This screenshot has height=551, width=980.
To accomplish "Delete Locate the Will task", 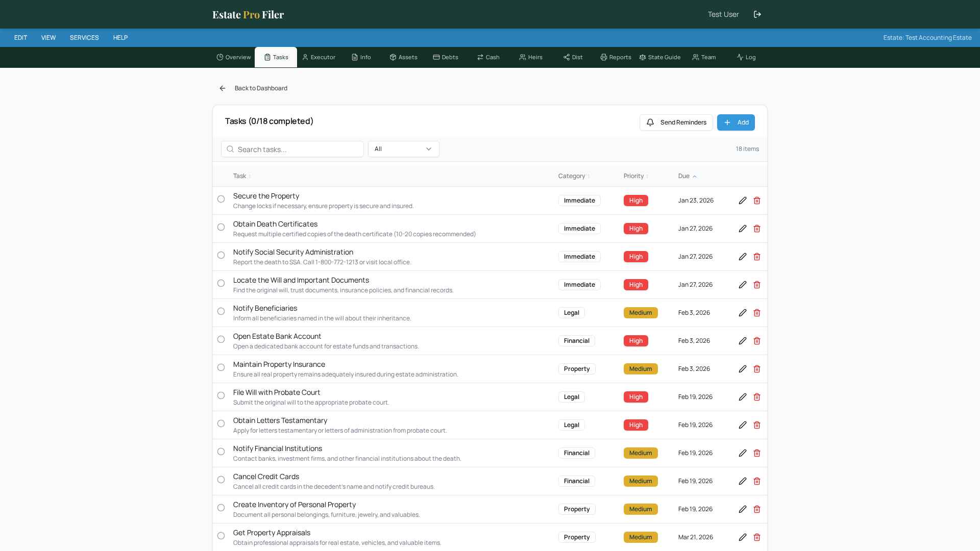I will (757, 285).
